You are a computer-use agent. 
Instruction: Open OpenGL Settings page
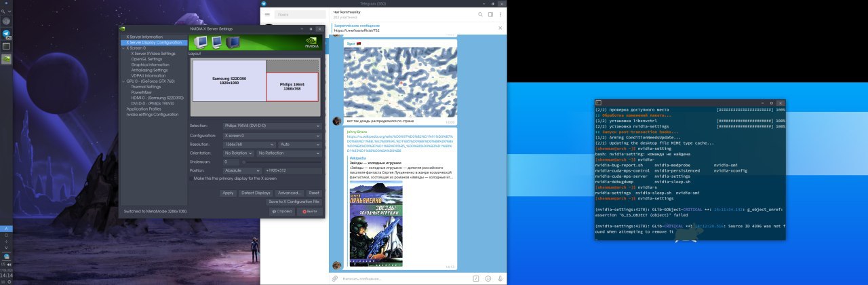pyautogui.click(x=146, y=59)
